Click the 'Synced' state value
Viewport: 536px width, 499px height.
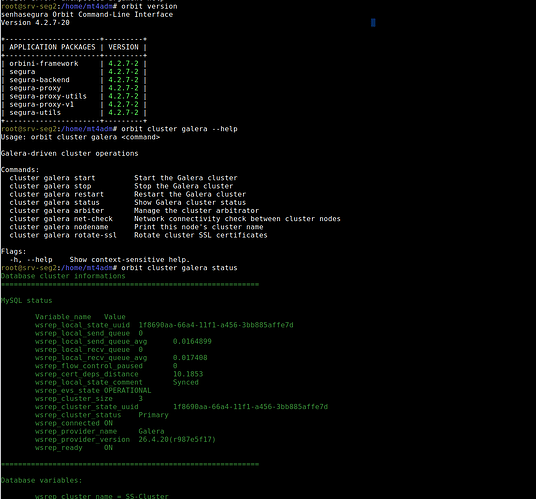tap(186, 382)
